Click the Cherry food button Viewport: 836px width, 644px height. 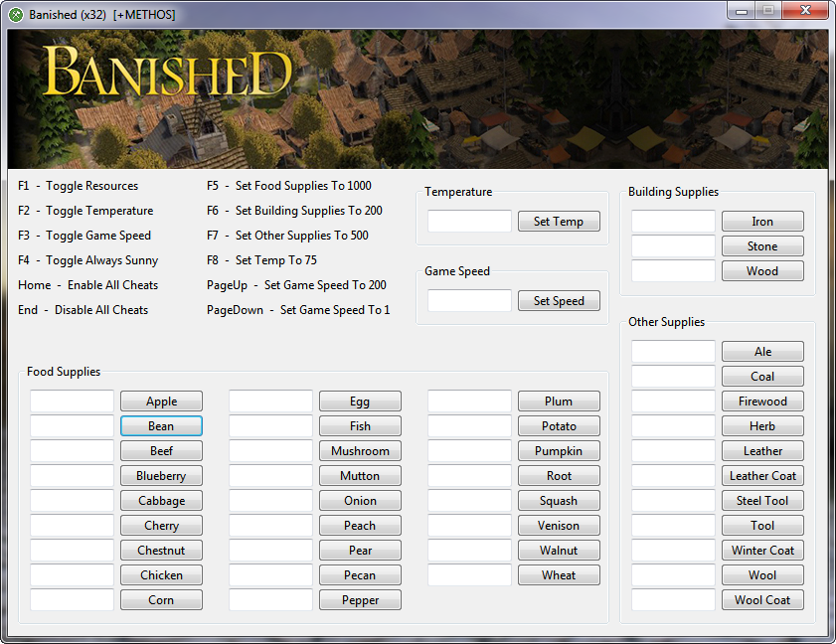tap(162, 525)
